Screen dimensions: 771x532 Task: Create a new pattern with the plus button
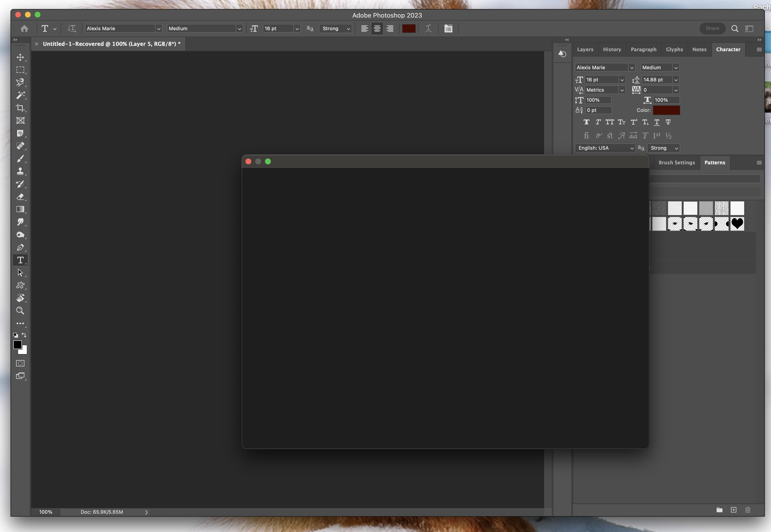pyautogui.click(x=734, y=510)
